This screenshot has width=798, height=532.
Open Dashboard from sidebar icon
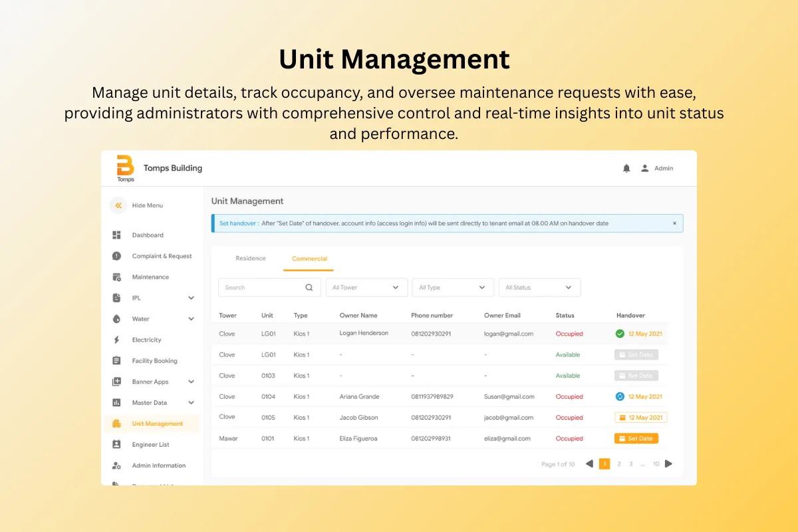[x=117, y=235]
